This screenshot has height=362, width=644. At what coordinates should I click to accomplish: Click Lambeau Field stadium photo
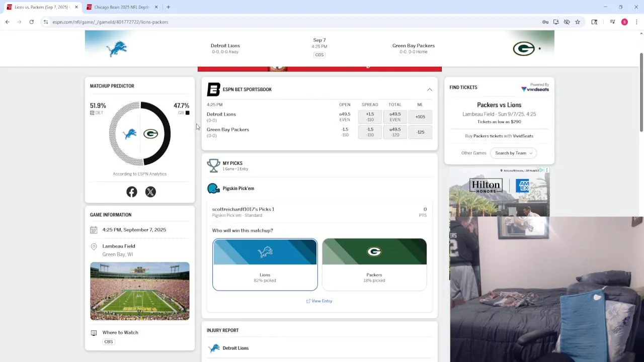(140, 291)
